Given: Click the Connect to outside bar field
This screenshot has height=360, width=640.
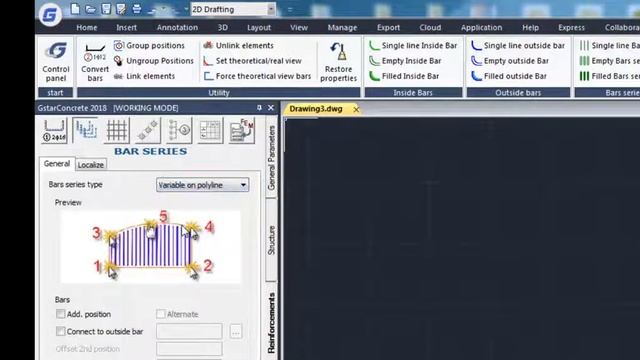Looking at the screenshot, I should tap(189, 331).
